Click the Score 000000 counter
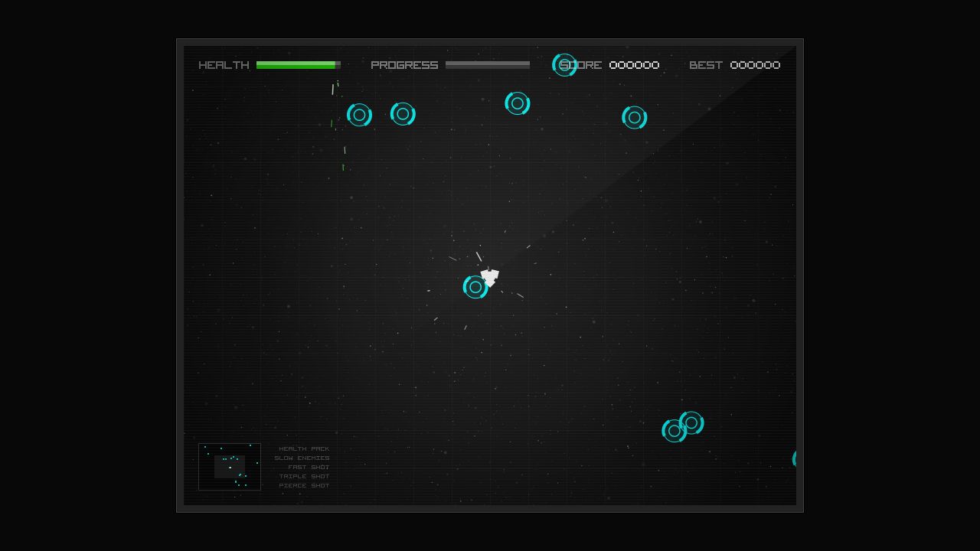Image resolution: width=980 pixels, height=551 pixels. (609, 65)
